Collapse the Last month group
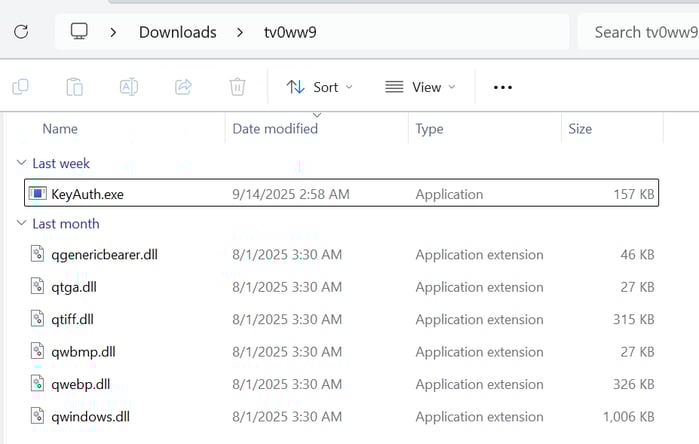This screenshot has height=444, width=699. point(22,224)
